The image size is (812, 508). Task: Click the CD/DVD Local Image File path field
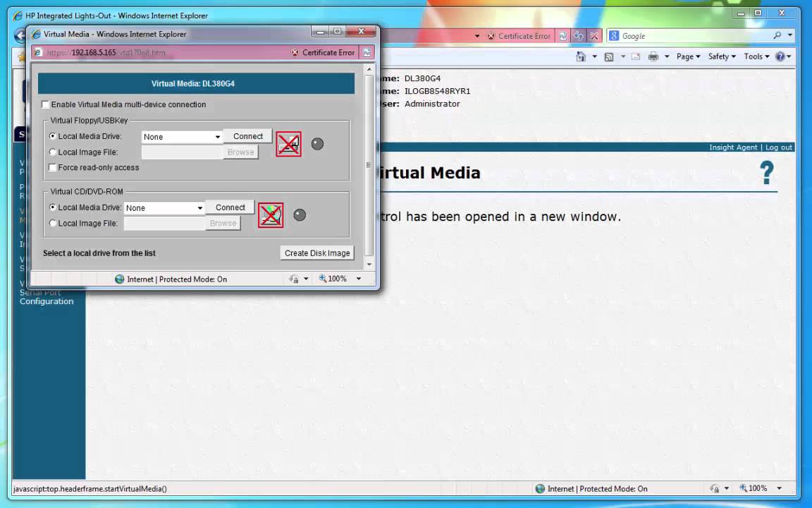[164, 223]
